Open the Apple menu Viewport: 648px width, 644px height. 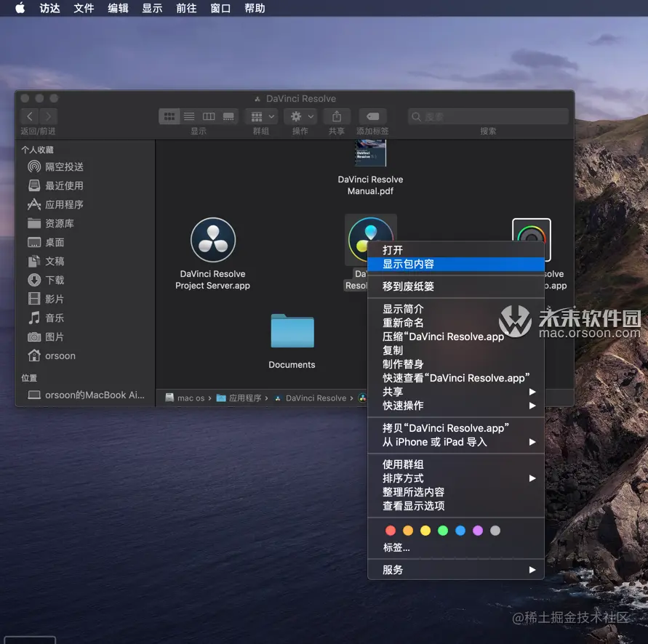click(20, 8)
